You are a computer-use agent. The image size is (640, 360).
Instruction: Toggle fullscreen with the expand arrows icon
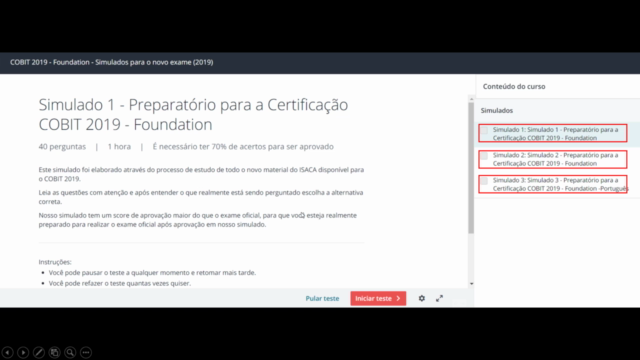439,298
